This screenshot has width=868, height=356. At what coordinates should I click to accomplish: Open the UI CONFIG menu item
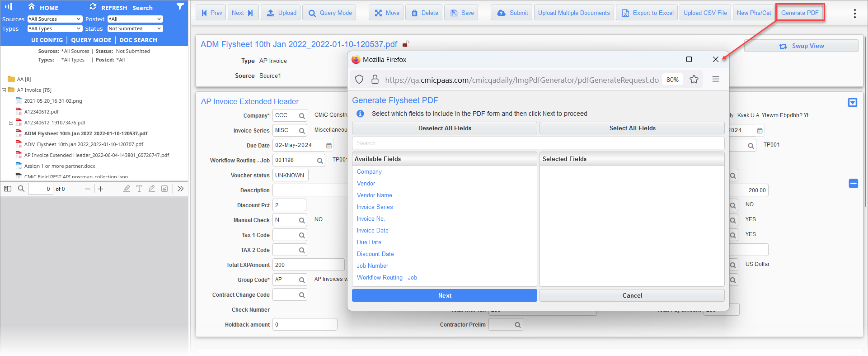[47, 40]
